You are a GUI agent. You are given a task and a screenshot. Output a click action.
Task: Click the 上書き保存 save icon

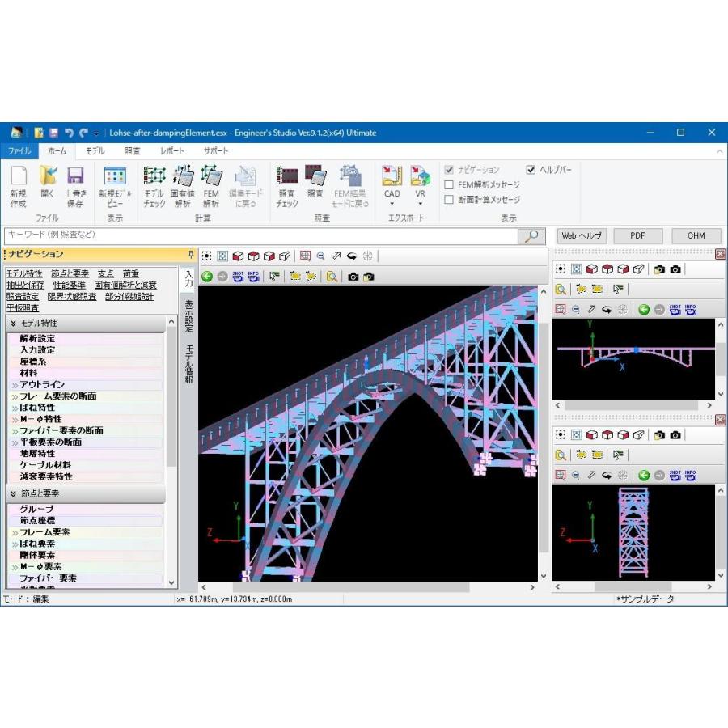75,186
